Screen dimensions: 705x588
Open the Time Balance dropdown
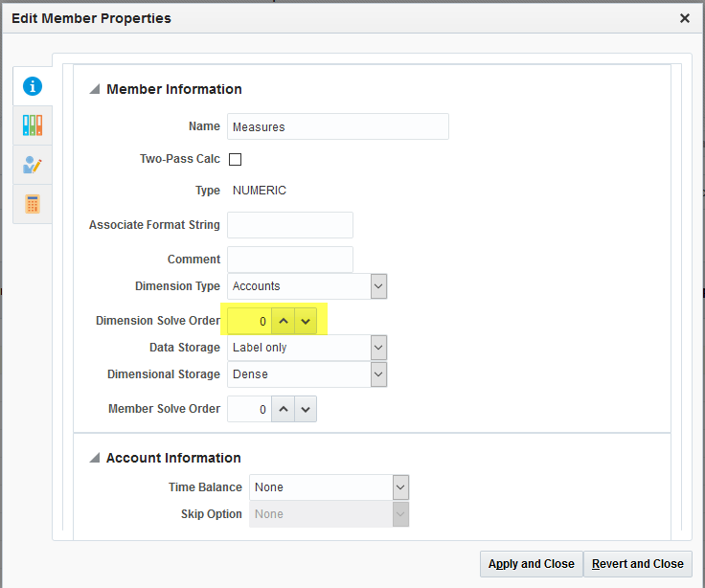pyautogui.click(x=400, y=487)
